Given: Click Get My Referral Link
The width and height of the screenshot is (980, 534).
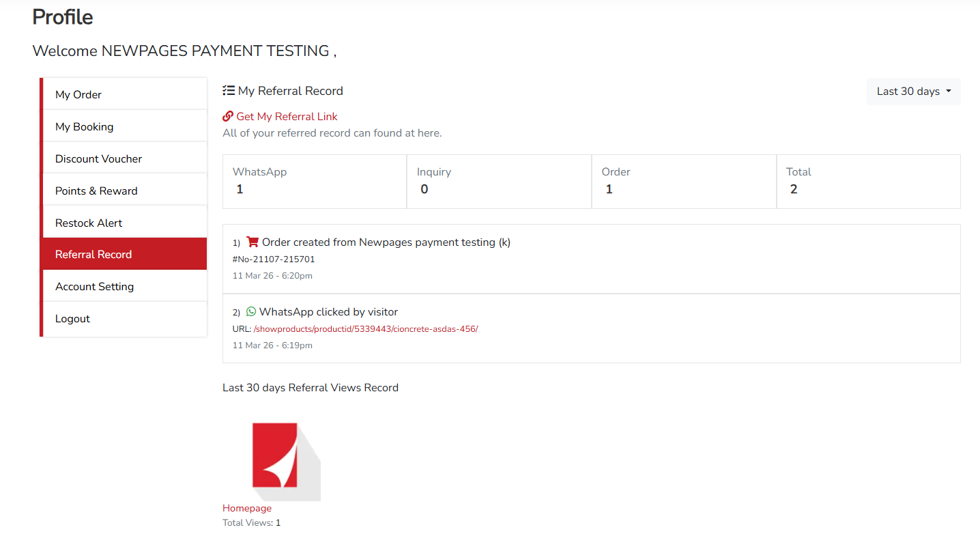Looking at the screenshot, I should point(287,117).
